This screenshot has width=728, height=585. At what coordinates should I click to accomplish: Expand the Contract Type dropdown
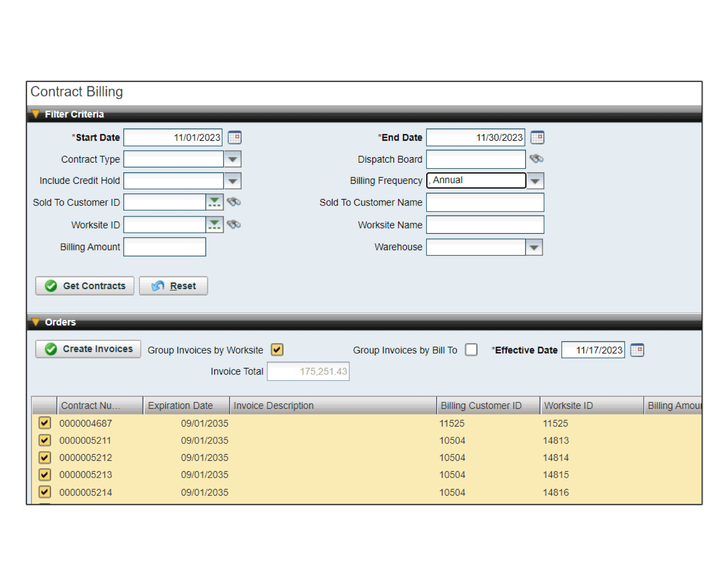point(233,159)
